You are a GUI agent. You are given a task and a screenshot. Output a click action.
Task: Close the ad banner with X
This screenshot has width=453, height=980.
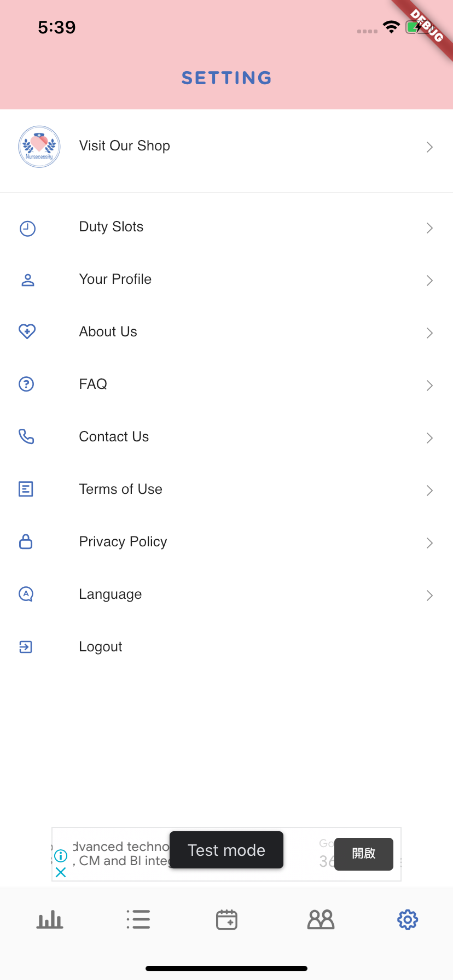61,872
